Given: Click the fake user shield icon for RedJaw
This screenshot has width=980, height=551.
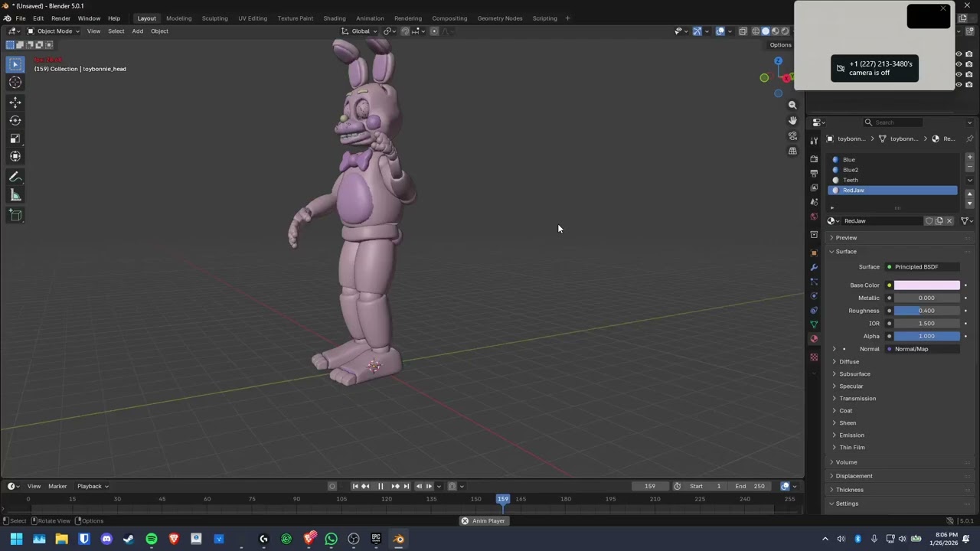Looking at the screenshot, I should coord(929,221).
